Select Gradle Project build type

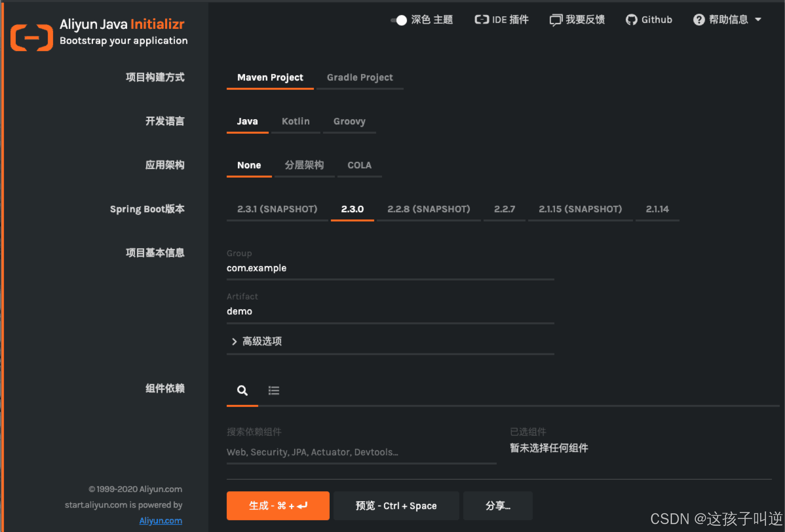[x=359, y=77]
